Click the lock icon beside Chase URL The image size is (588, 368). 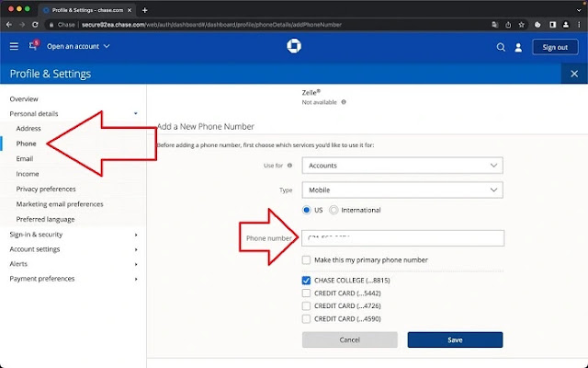click(x=51, y=25)
